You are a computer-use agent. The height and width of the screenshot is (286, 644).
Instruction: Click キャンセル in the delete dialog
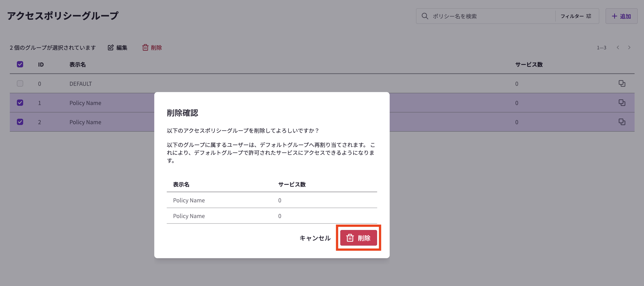[315, 238]
